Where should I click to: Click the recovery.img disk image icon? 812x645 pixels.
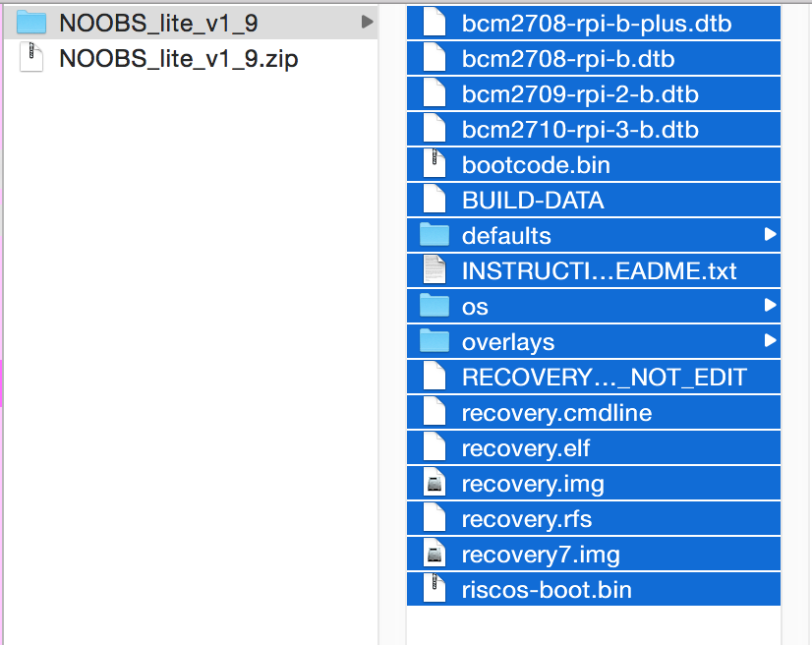click(434, 483)
